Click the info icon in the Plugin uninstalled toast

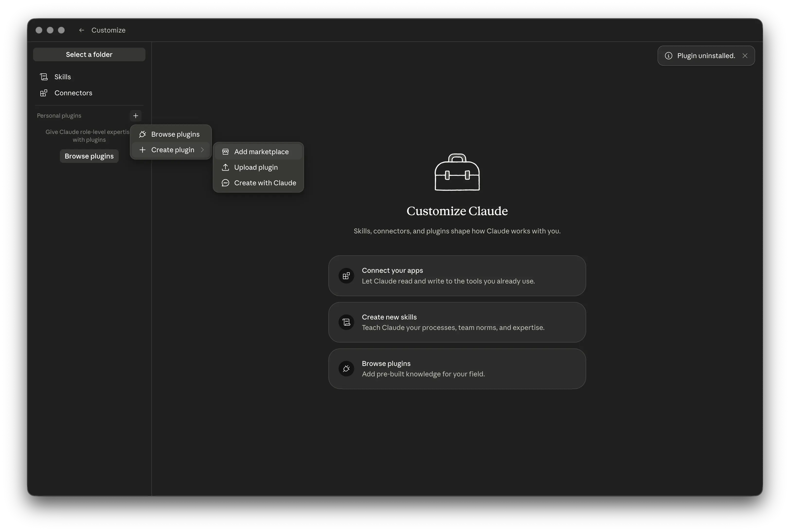tap(669, 56)
